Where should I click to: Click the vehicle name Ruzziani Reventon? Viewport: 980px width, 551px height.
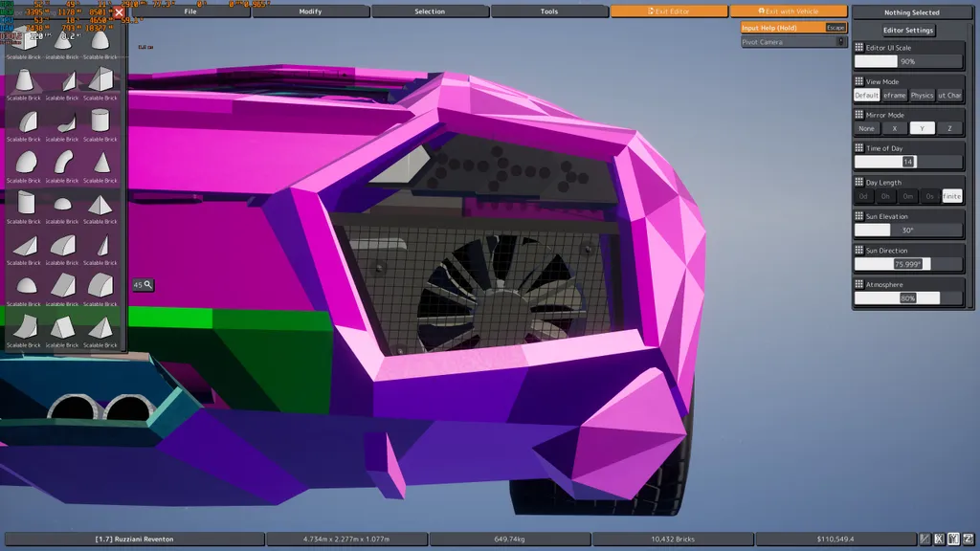pyautogui.click(x=134, y=539)
